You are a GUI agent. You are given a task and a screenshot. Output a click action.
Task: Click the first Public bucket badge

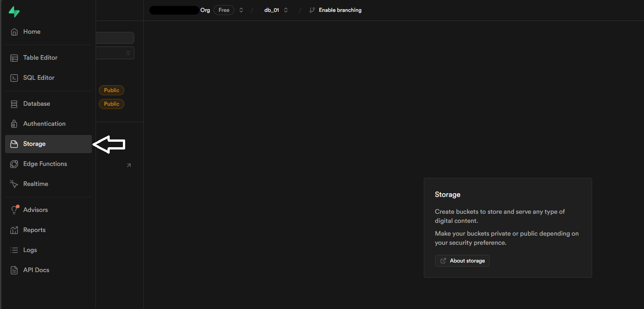(x=111, y=90)
